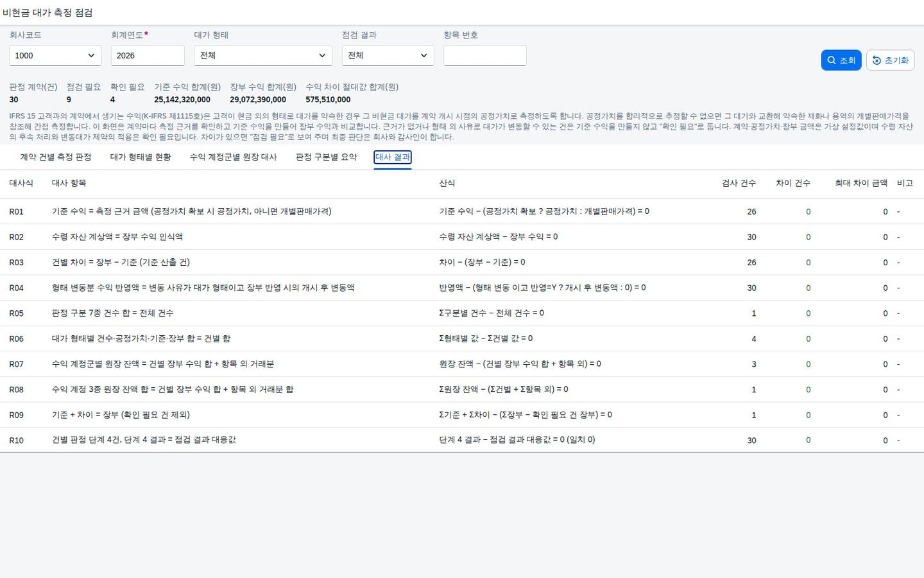The width and height of the screenshot is (924, 578).
Task: Open the 점검 결과 dropdown
Action: [x=388, y=55]
